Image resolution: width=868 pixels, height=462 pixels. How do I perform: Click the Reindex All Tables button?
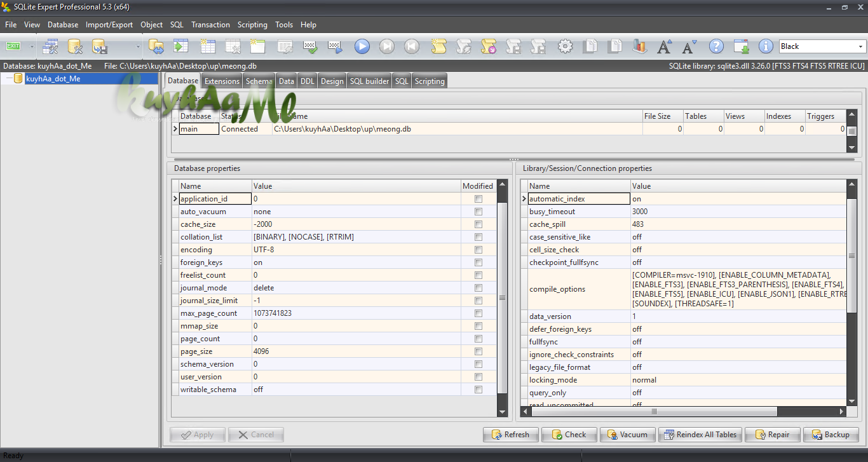pyautogui.click(x=700, y=435)
